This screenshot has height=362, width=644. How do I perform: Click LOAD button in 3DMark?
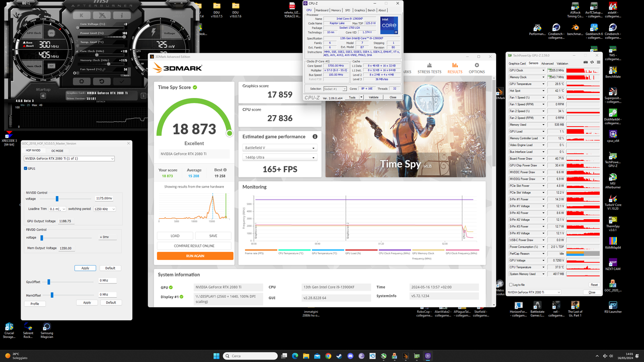(175, 235)
